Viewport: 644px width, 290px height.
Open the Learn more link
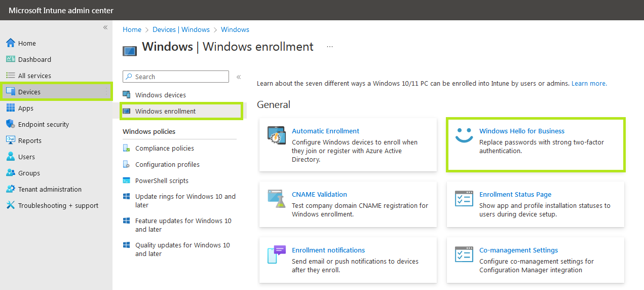[589, 84]
